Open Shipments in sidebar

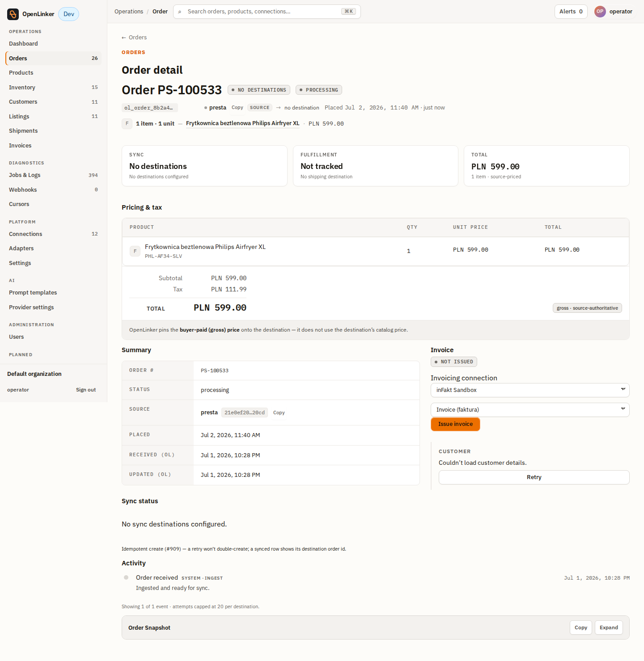(x=53, y=131)
